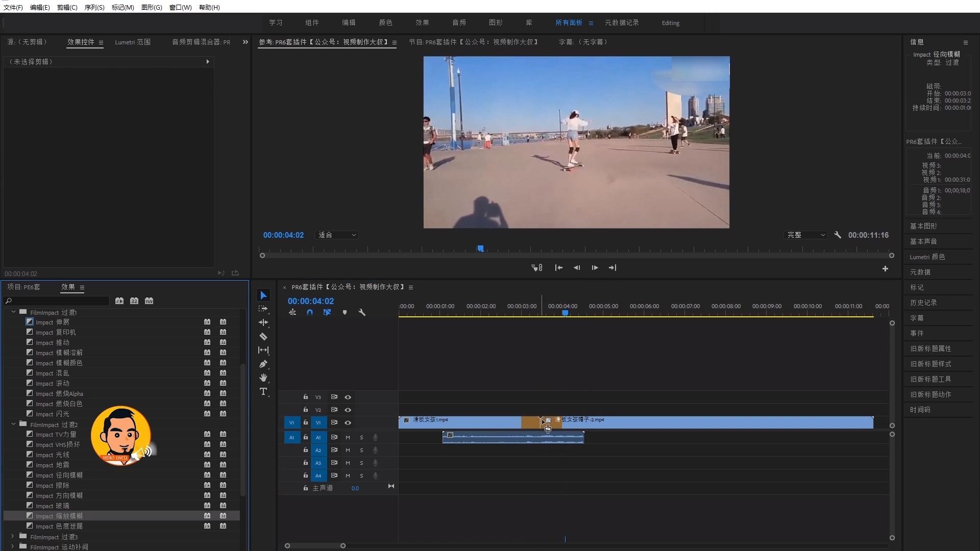Toggle lock on track V3
Image resolution: width=980 pixels, height=551 pixels.
click(305, 397)
